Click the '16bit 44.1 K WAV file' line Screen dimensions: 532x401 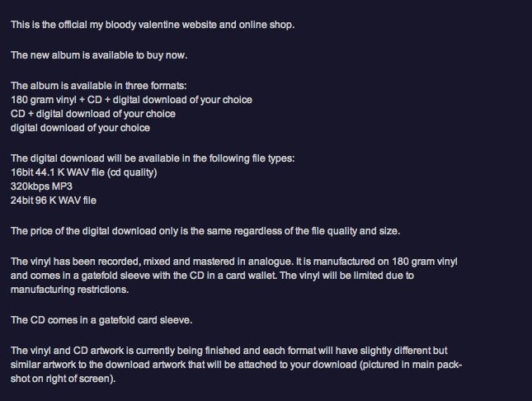84,172
